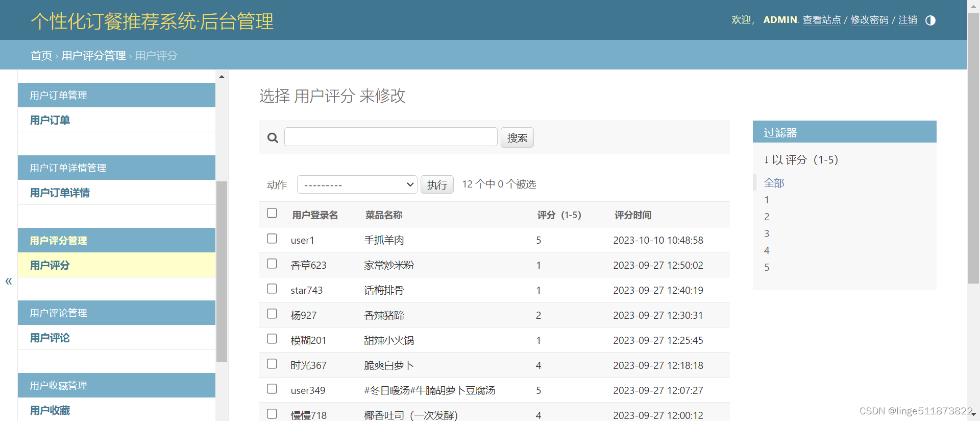The image size is (980, 421).
Task: Open the star743 rating record
Action: [x=306, y=290]
